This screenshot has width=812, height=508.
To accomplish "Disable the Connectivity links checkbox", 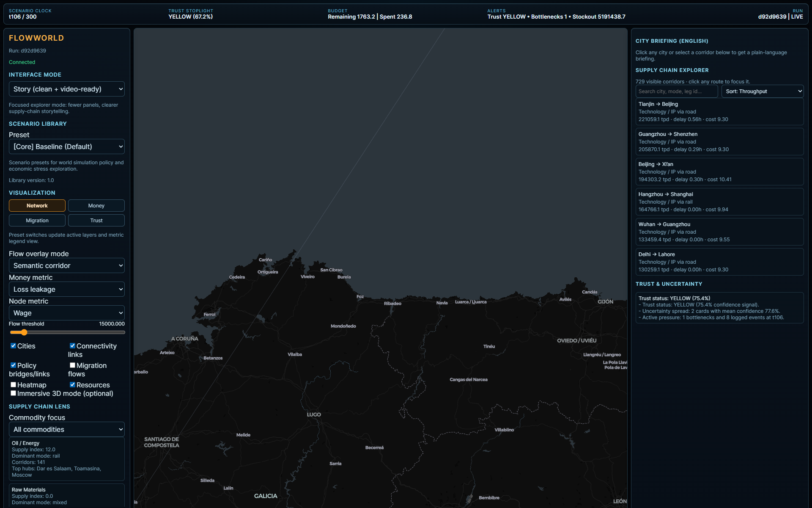I will coord(73,346).
